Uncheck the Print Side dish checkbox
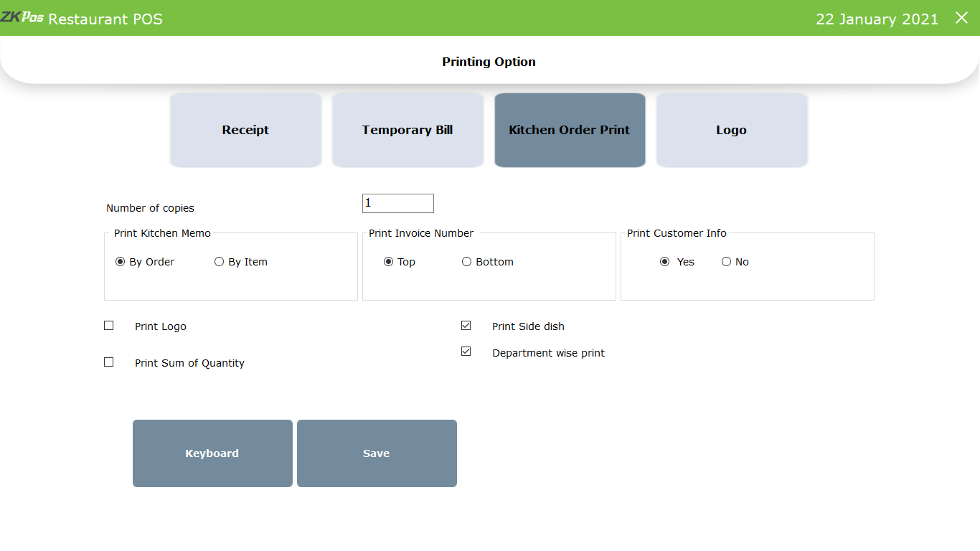 pos(466,326)
